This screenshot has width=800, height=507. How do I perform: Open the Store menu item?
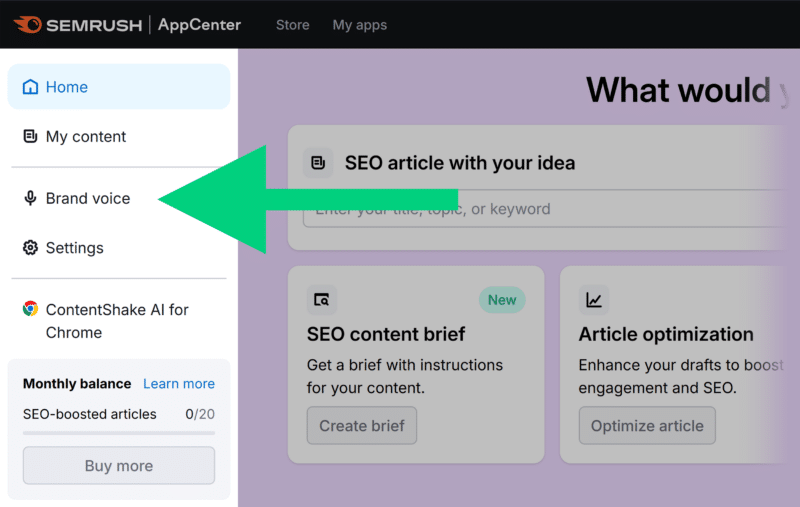coord(292,25)
